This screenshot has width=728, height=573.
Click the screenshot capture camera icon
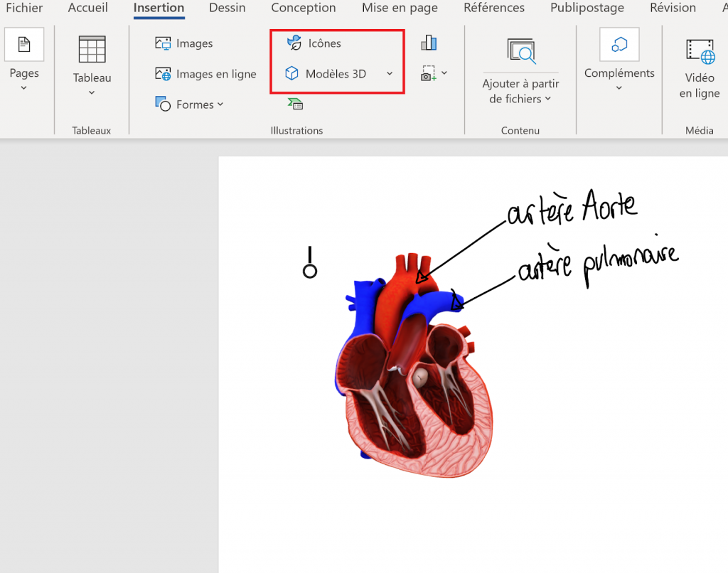[428, 73]
